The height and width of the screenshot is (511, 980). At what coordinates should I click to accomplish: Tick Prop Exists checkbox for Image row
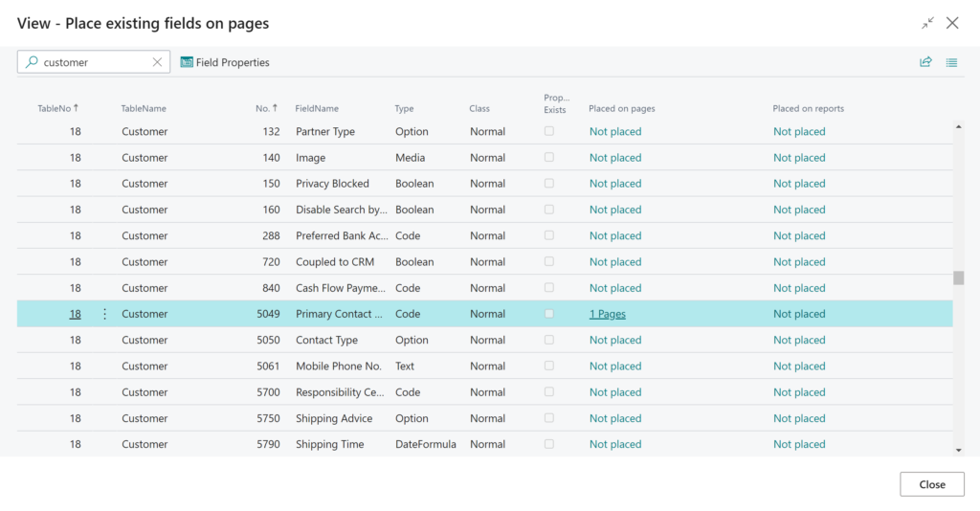pos(548,158)
